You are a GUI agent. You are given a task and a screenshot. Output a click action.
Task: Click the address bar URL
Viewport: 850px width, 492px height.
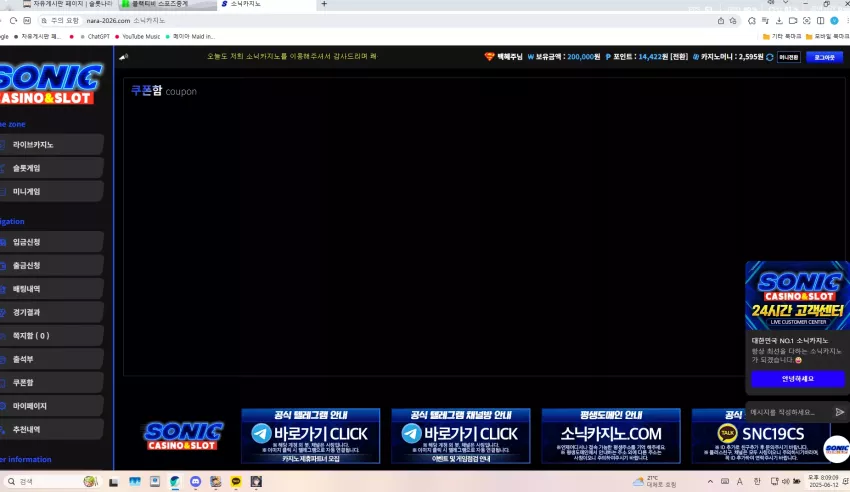pos(108,21)
